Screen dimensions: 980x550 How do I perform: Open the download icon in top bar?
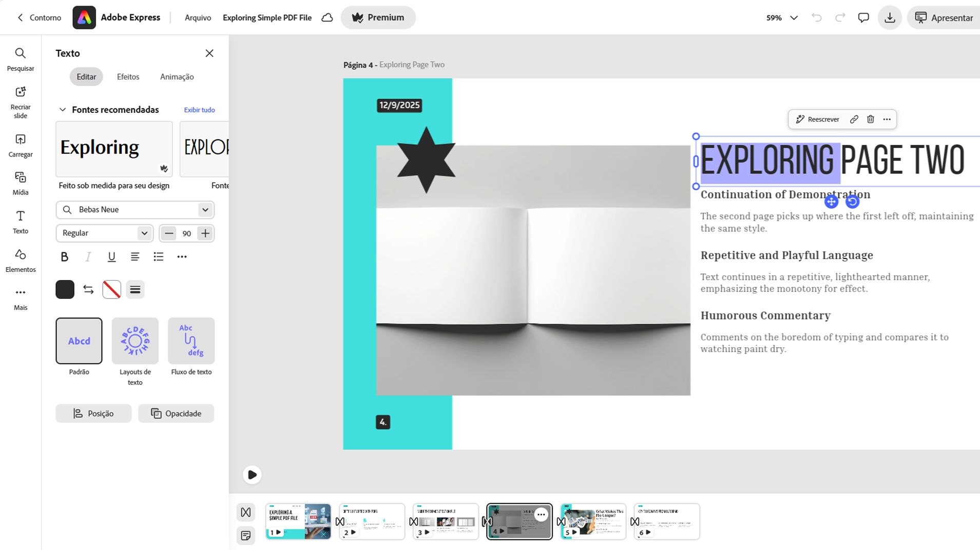click(x=890, y=17)
